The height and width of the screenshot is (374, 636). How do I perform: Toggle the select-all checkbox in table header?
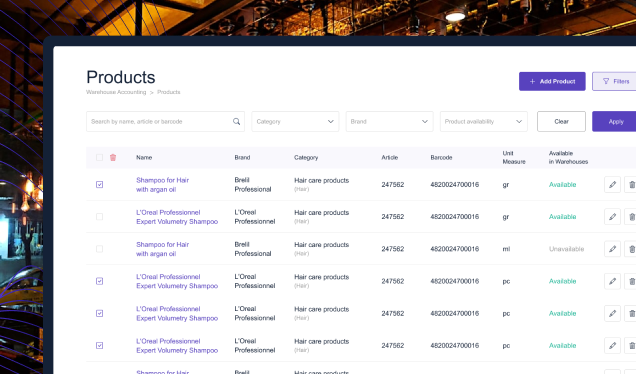[x=99, y=157]
